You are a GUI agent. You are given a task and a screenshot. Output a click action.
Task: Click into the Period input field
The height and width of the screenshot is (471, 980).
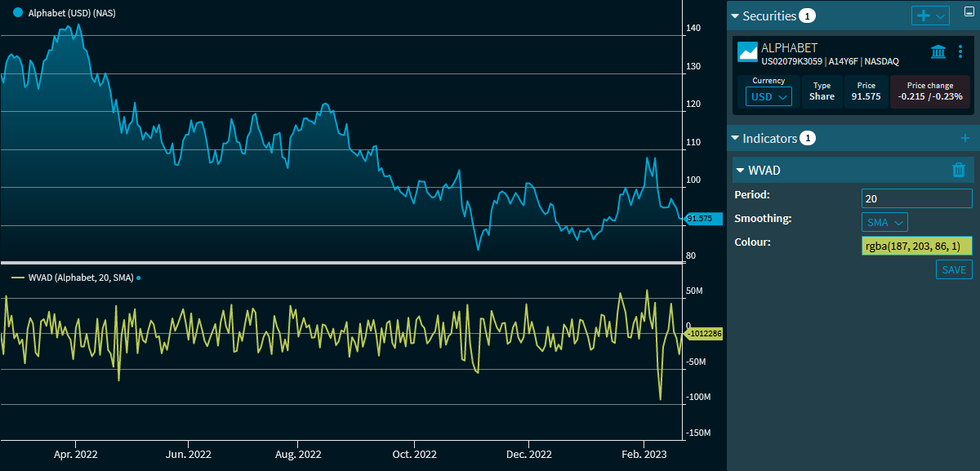click(916, 198)
